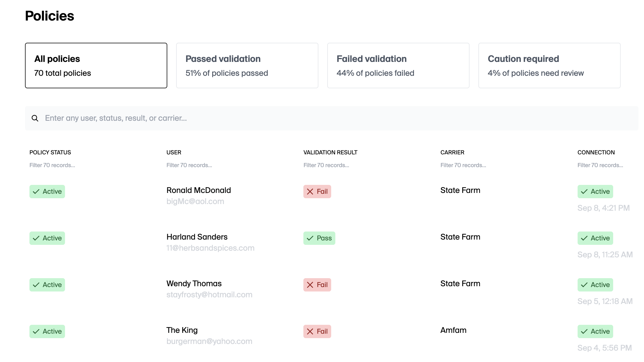Click Wendy Thomas' Active policy status badge

click(47, 285)
